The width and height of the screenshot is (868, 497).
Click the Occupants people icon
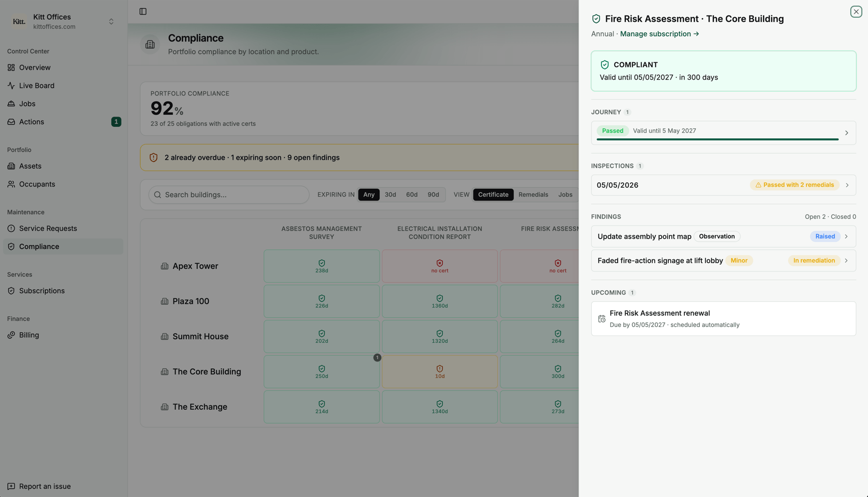click(11, 184)
